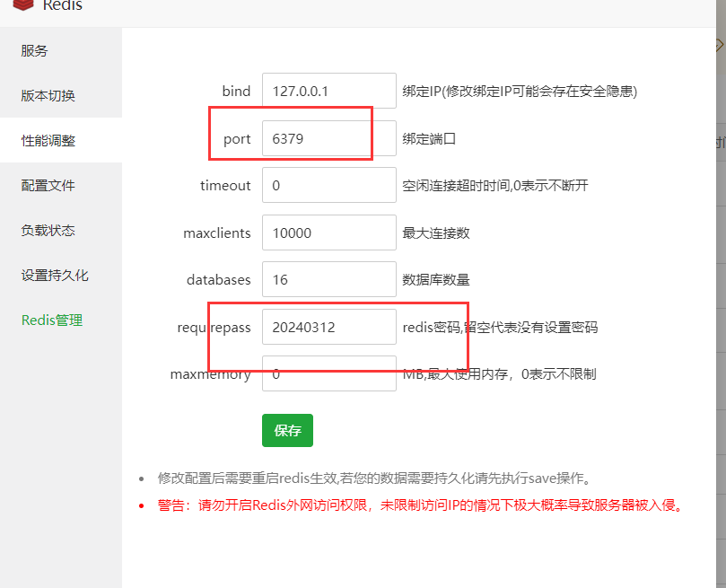Click the bind label text
The height and width of the screenshot is (588, 726).
(x=236, y=92)
